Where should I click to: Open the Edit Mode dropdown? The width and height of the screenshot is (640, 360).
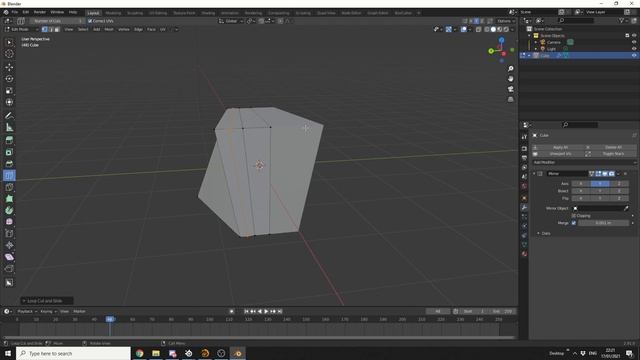21,29
